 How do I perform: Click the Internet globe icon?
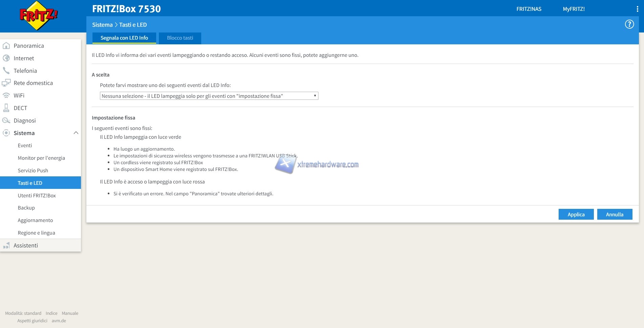coord(6,58)
